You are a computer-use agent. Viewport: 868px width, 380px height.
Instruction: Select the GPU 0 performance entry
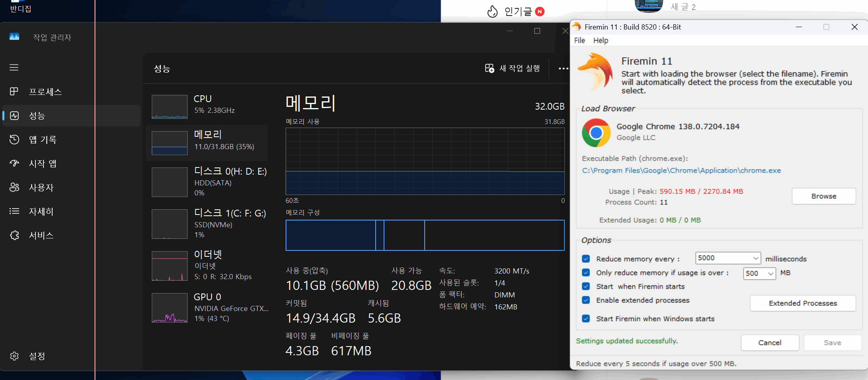207,307
